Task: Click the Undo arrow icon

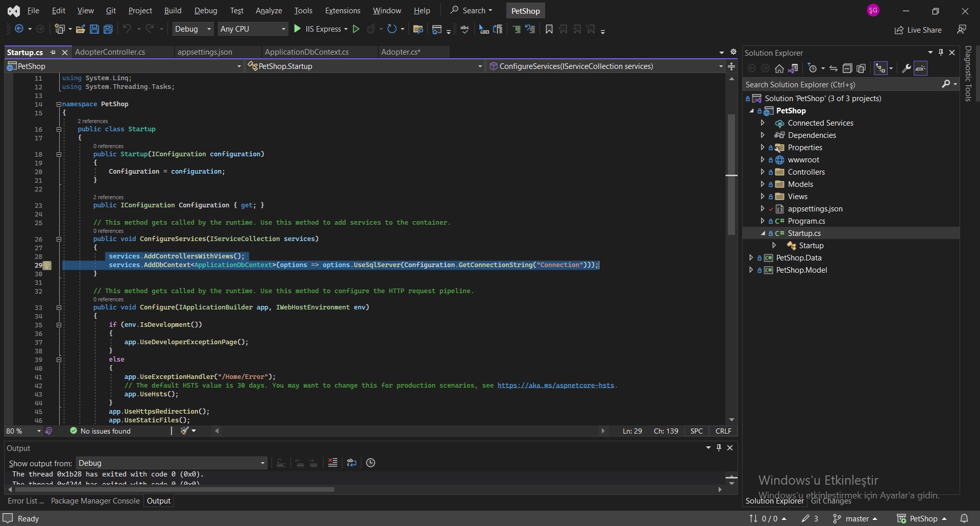Action: (127, 29)
